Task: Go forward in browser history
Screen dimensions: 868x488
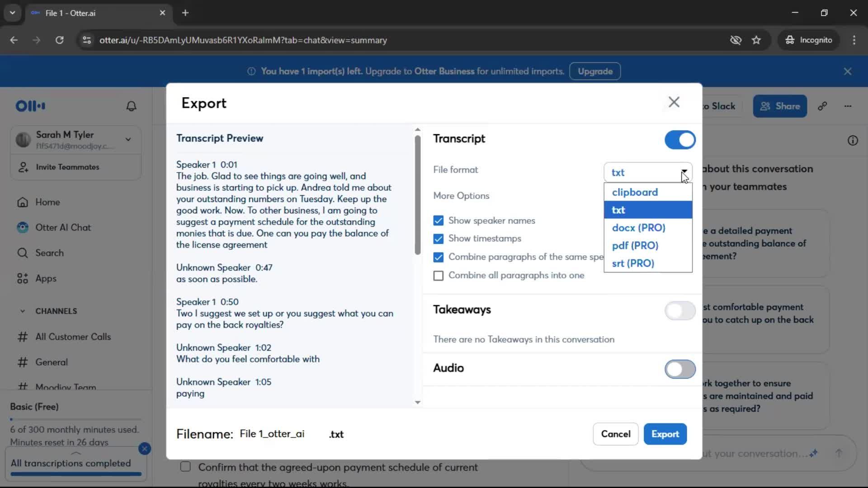Action: (37, 40)
